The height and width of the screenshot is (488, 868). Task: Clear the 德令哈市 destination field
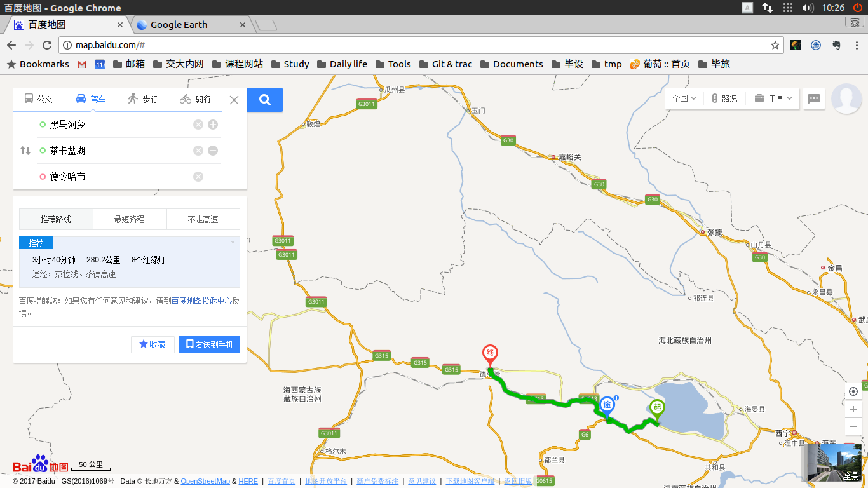point(198,177)
